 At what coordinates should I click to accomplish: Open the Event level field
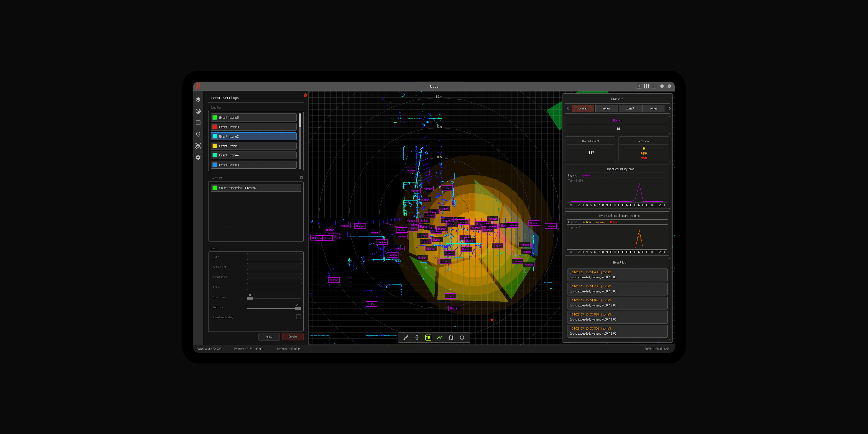(274, 277)
